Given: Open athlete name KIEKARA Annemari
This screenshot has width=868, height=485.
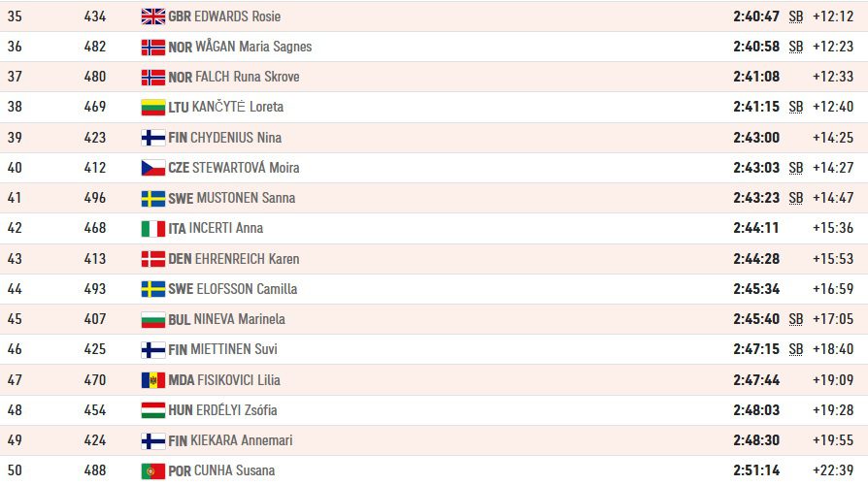Looking at the screenshot, I should click(x=242, y=440).
